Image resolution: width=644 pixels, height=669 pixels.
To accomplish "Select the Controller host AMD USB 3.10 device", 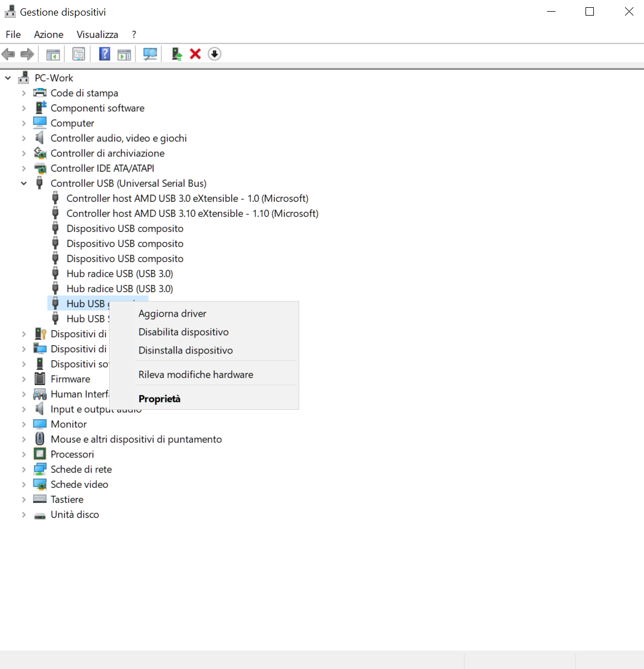I will [x=192, y=214].
